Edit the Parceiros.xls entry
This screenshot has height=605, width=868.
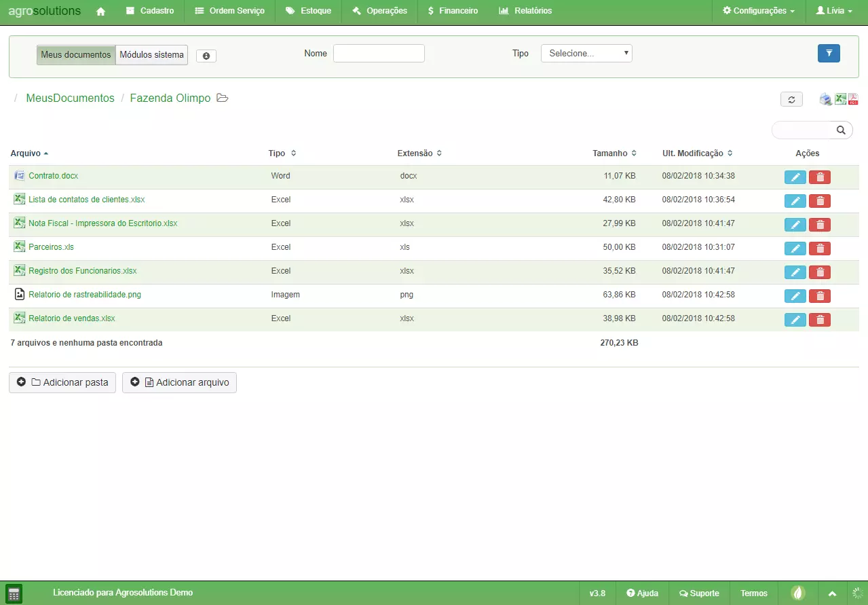(795, 249)
